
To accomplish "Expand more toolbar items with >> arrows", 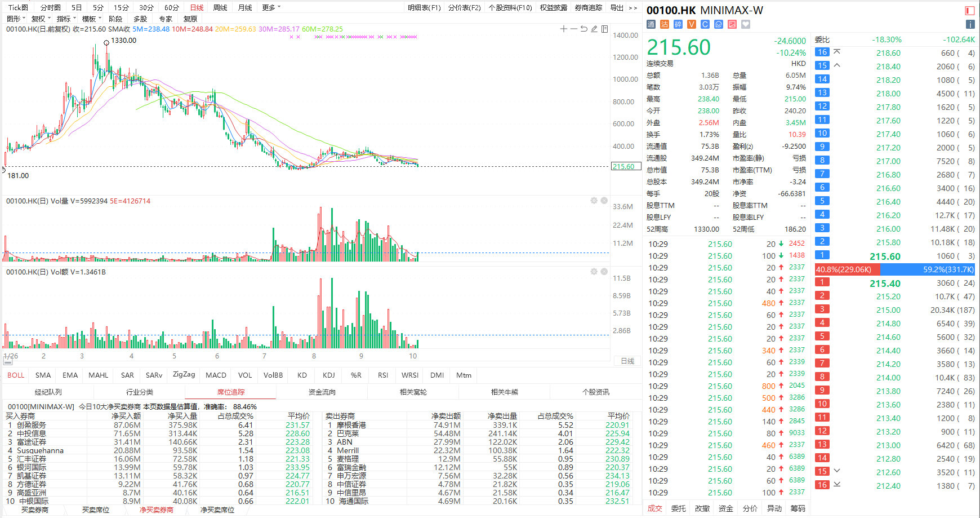I will [x=633, y=7].
